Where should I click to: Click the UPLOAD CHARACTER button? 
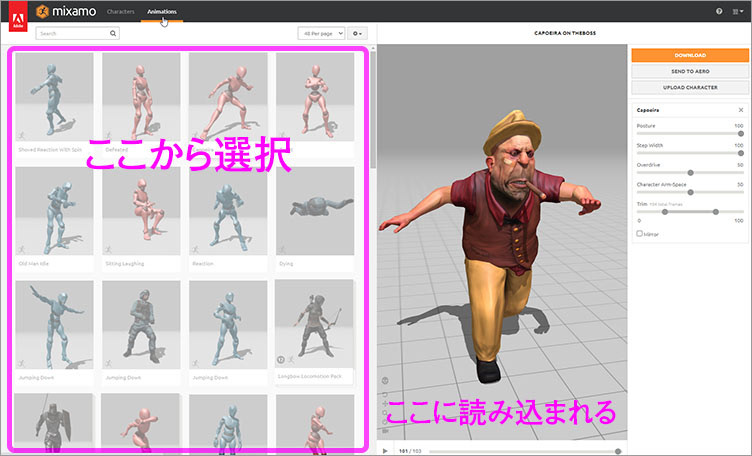[690, 87]
